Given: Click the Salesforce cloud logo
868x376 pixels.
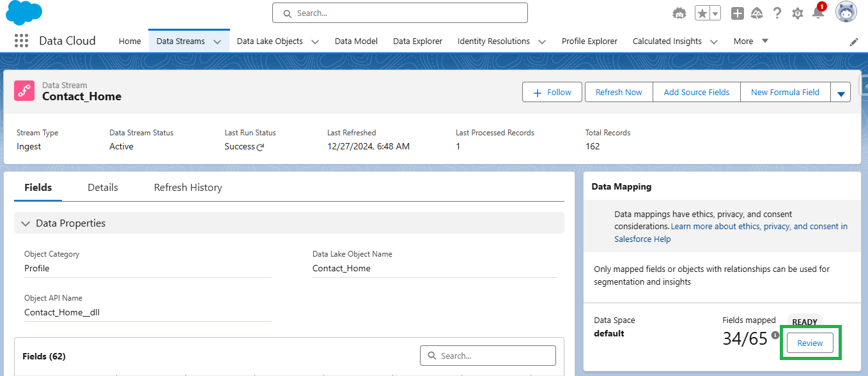Looking at the screenshot, I should click(x=24, y=13).
